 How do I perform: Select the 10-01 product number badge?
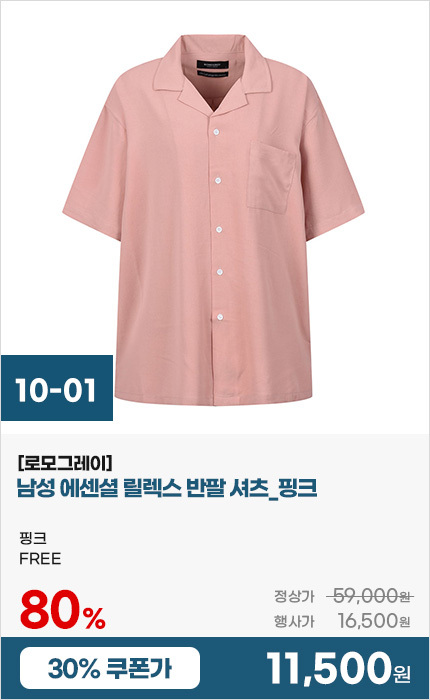tap(57, 388)
